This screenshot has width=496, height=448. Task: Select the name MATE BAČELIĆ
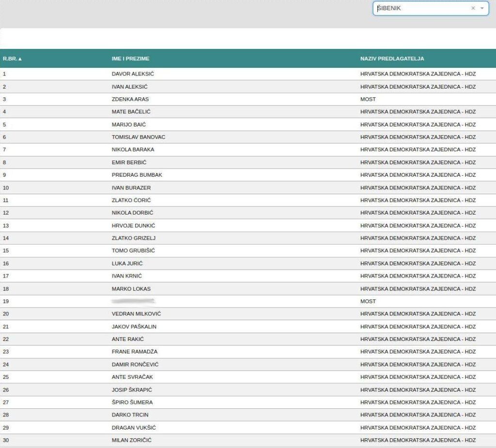[x=131, y=112]
